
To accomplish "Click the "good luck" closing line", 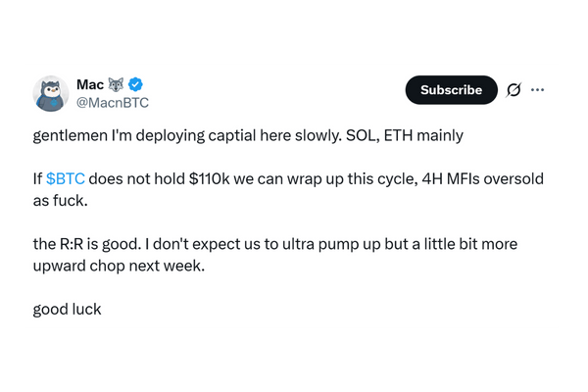I will (67, 310).
